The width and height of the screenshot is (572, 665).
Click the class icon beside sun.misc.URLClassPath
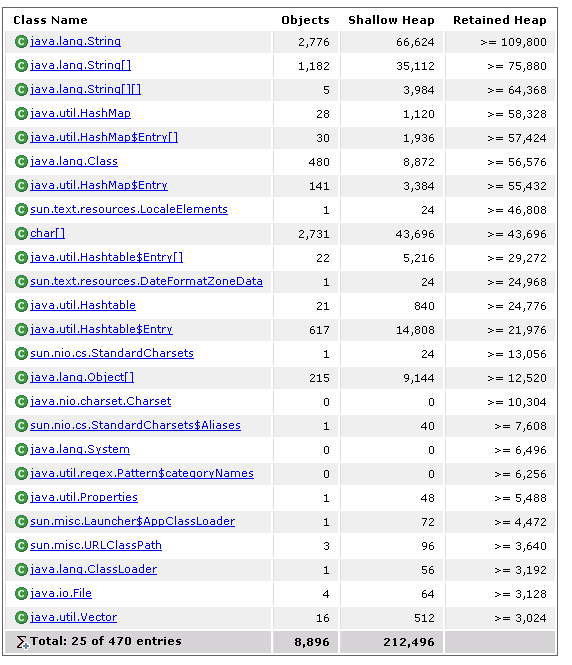21,545
